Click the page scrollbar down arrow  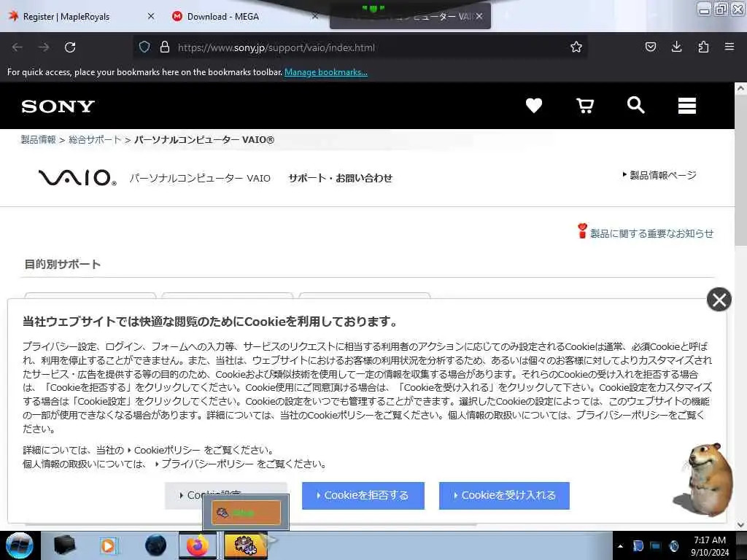pyautogui.click(x=741, y=525)
